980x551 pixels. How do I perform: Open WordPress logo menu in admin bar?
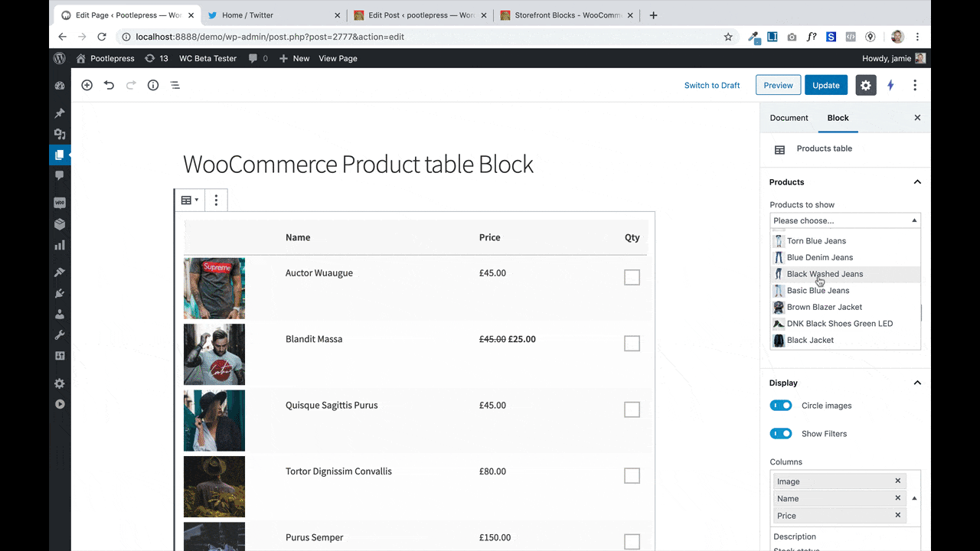click(60, 58)
